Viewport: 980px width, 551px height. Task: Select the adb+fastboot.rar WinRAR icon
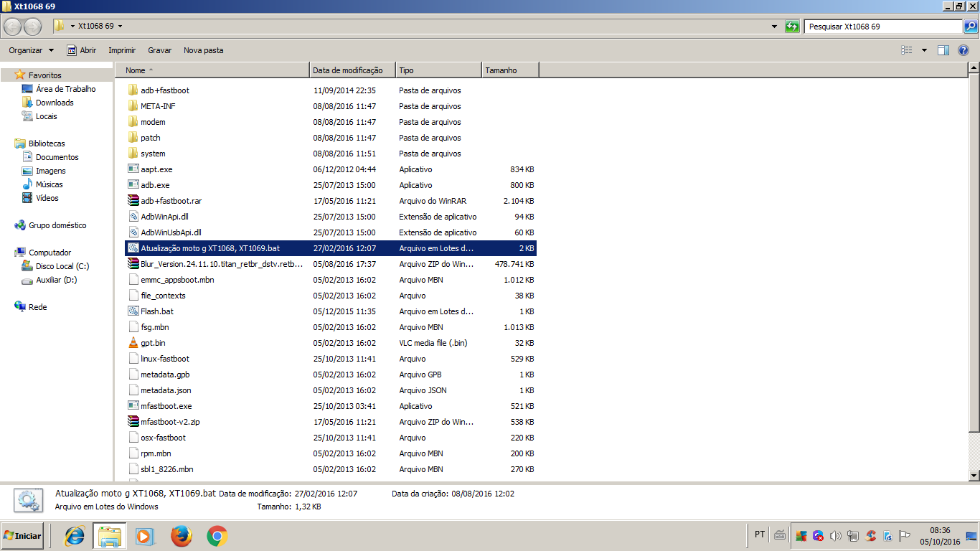point(133,201)
